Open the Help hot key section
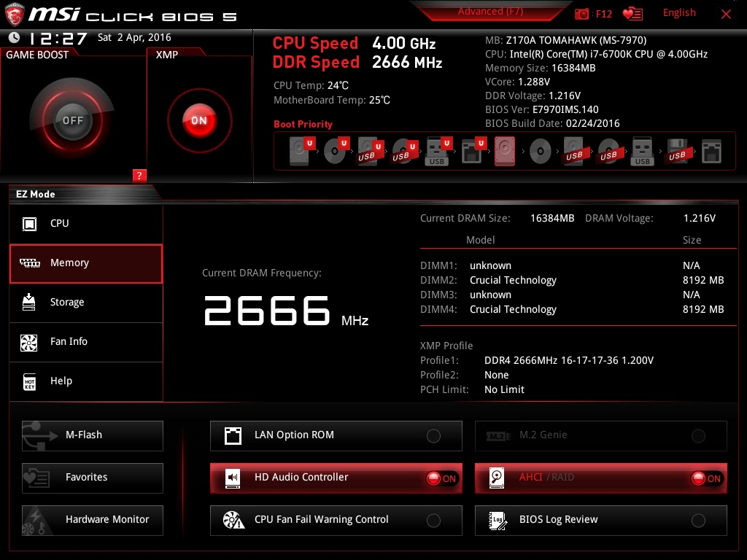Screen dimensions: 747x560 click(x=86, y=381)
